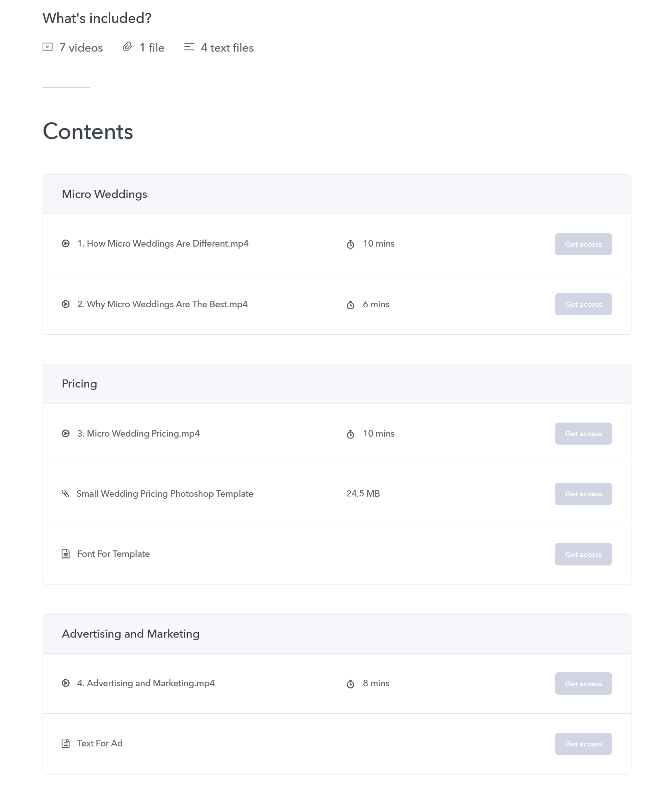Open the Micro Weddings section header

click(337, 194)
